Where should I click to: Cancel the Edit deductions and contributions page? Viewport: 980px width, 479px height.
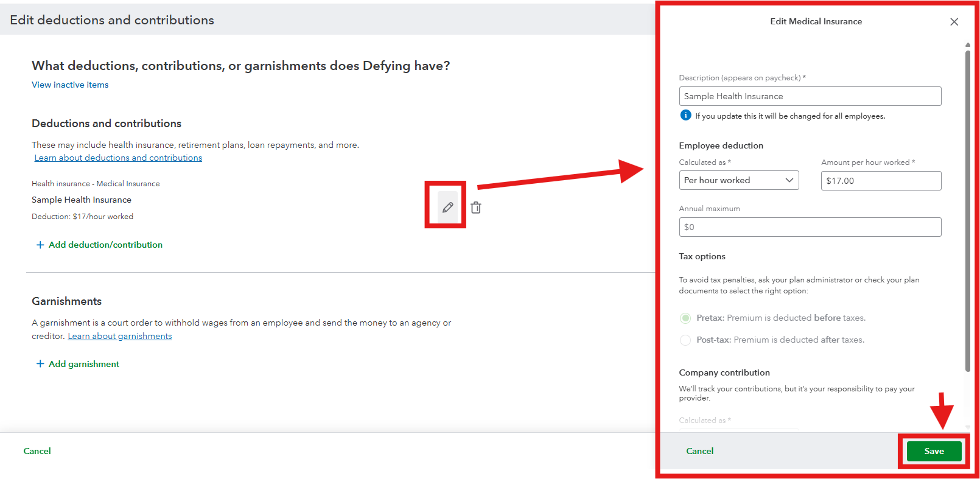tap(37, 451)
